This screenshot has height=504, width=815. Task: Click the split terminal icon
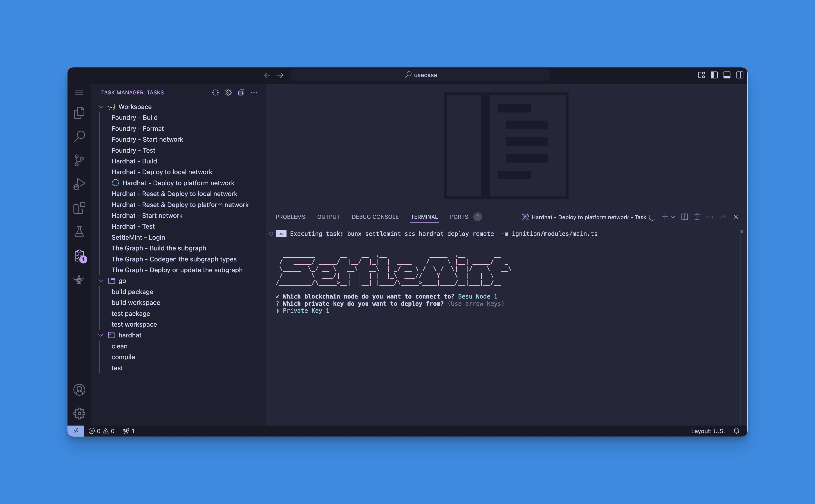(684, 216)
